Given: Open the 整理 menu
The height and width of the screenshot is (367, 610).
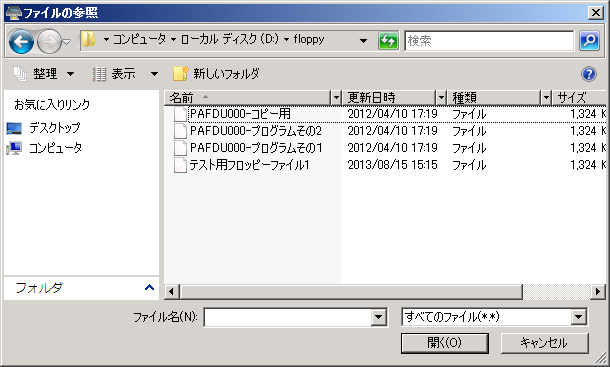Looking at the screenshot, I should pos(44,74).
